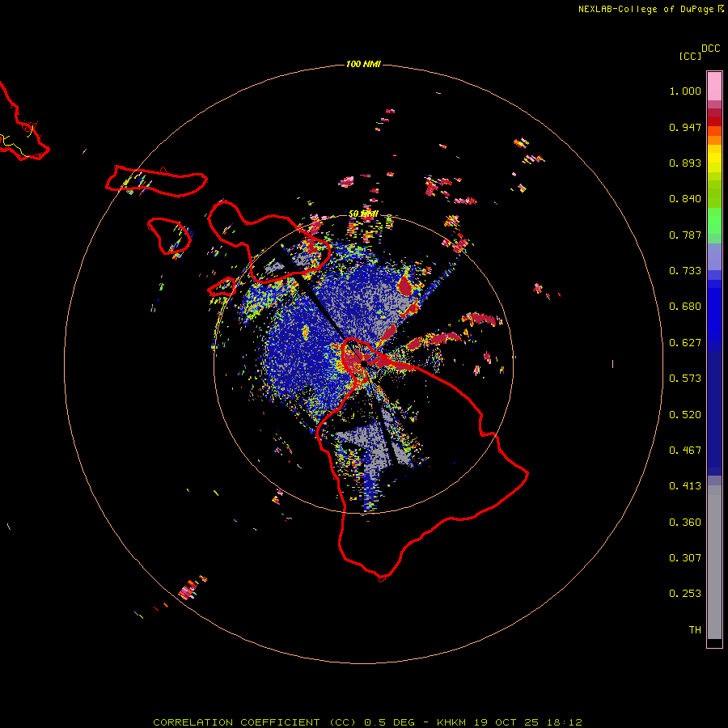Select the 0.947 scale value
This screenshot has height=728, width=728.
(x=685, y=127)
